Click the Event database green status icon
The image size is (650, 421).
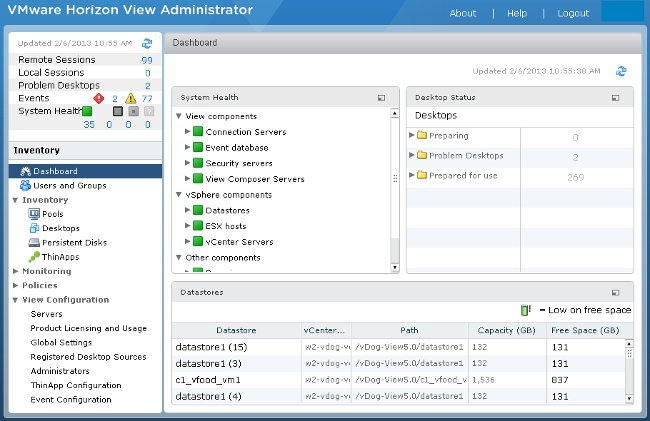coord(198,148)
